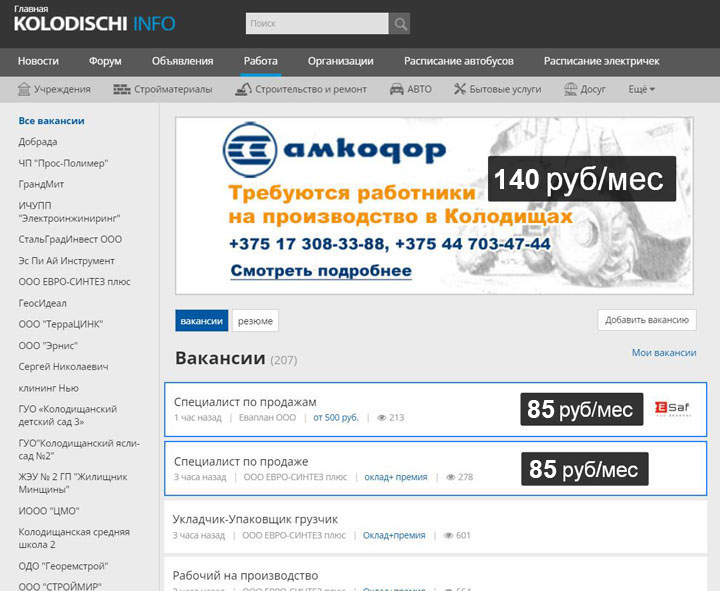Click the KOLODISCHI INFO logo
The width and height of the screenshot is (720, 591).
tap(95, 24)
